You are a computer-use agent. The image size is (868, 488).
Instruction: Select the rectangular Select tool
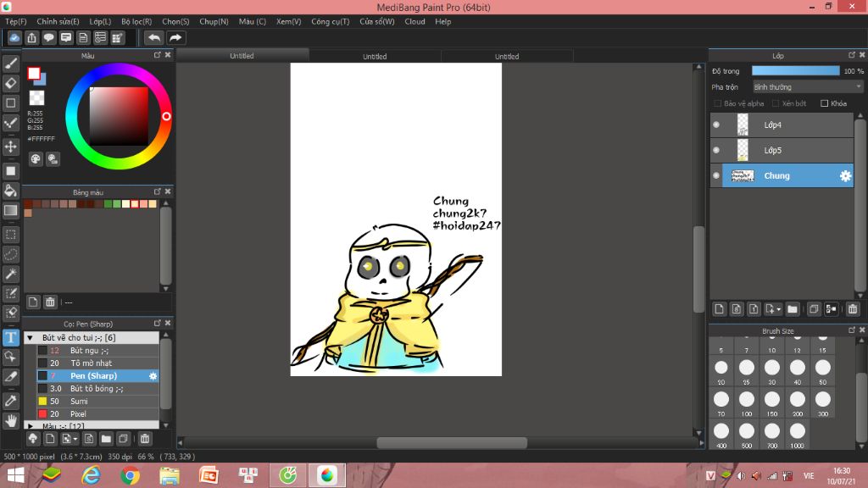(10, 235)
